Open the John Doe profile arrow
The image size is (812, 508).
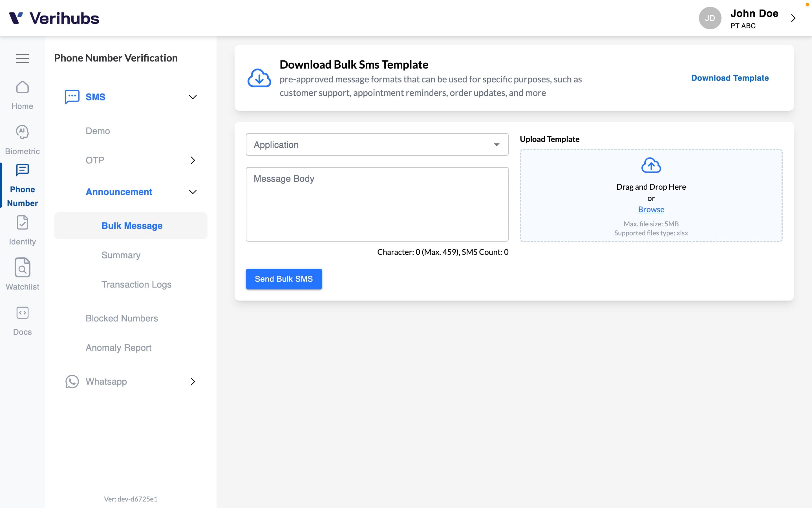[793, 18]
